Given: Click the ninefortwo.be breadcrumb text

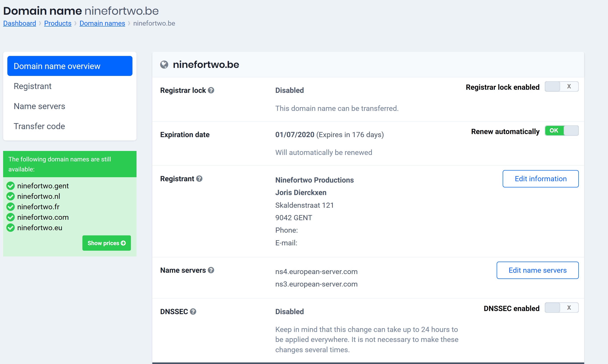Looking at the screenshot, I should [x=154, y=23].
